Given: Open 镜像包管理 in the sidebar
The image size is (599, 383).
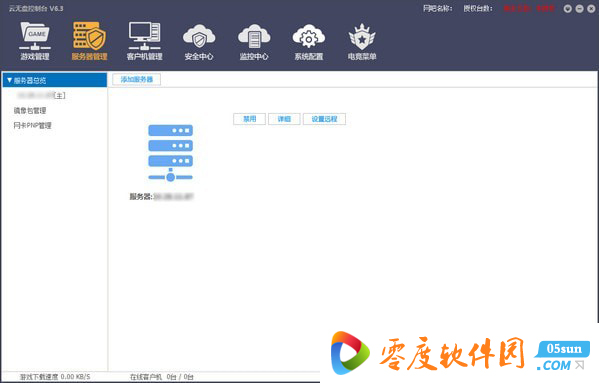Looking at the screenshot, I should pyautogui.click(x=30, y=110).
